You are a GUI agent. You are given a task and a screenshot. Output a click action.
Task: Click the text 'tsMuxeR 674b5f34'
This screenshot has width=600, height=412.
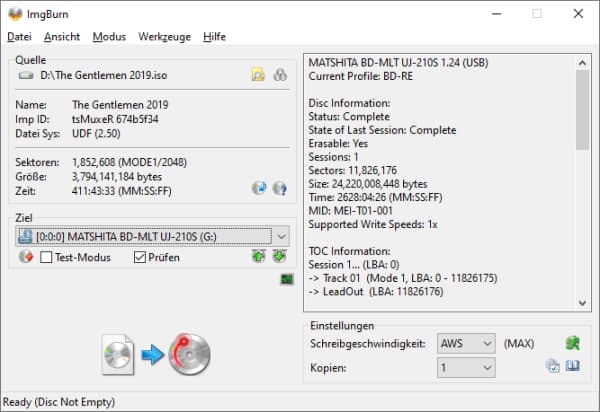115,119
